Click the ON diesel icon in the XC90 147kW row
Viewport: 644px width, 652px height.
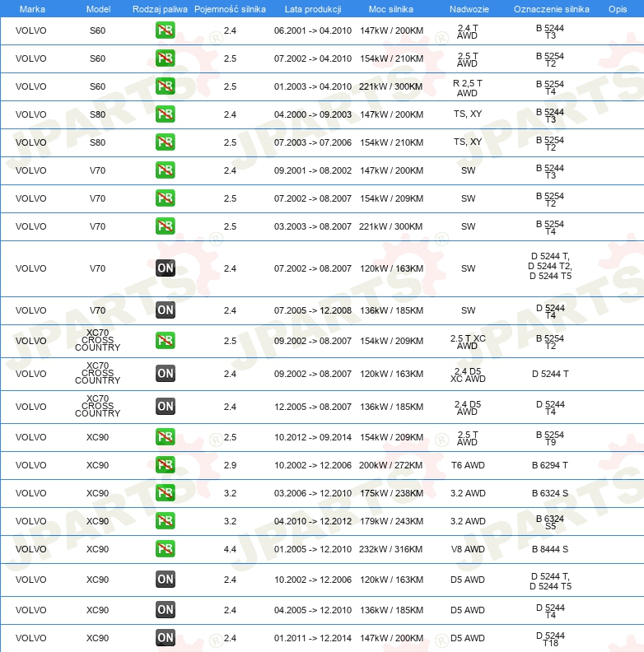coord(166,638)
